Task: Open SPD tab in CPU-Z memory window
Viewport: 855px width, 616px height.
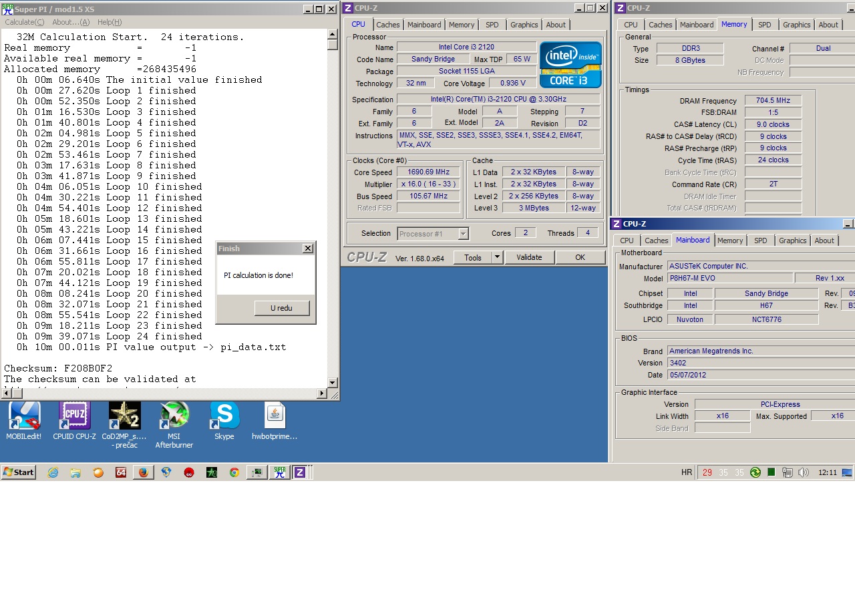Action: coord(765,25)
